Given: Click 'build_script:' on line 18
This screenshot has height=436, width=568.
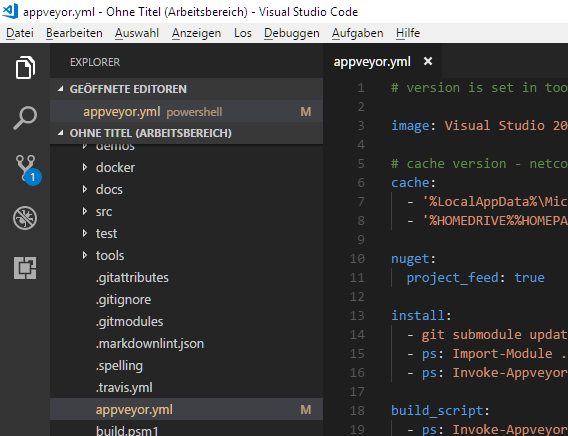Looking at the screenshot, I should coord(440,410).
